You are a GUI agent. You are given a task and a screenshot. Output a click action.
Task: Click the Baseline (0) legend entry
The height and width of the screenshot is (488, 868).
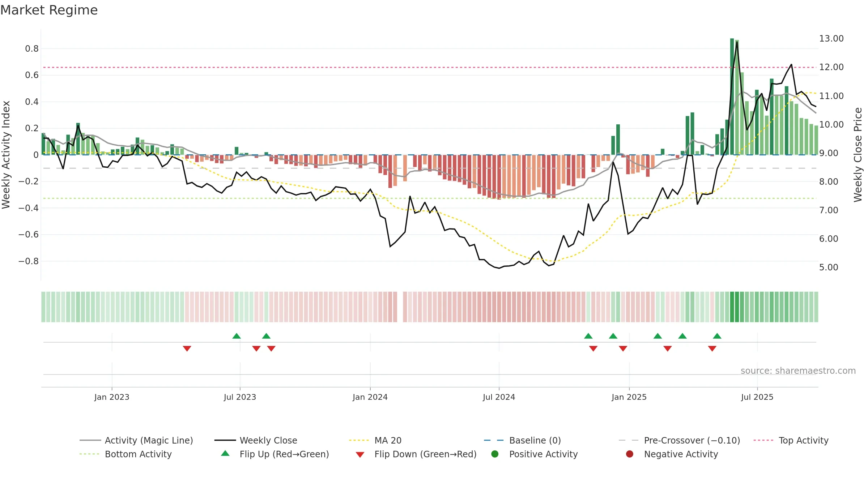[522, 440]
